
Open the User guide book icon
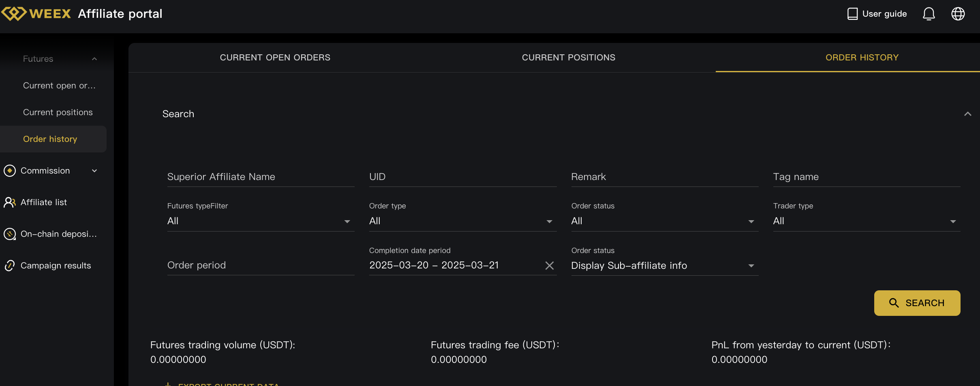pyautogui.click(x=852, y=14)
